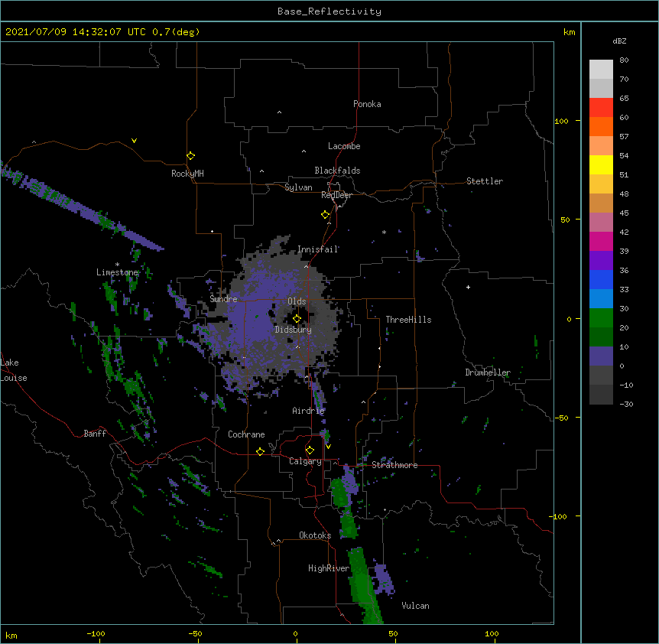Click the Airdrie label

click(x=308, y=411)
